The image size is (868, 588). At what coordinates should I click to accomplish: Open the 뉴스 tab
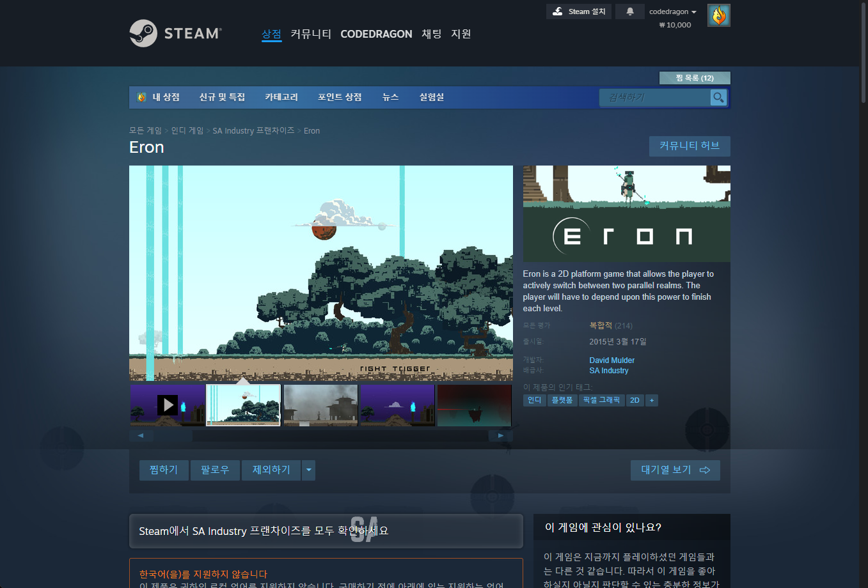coord(390,97)
